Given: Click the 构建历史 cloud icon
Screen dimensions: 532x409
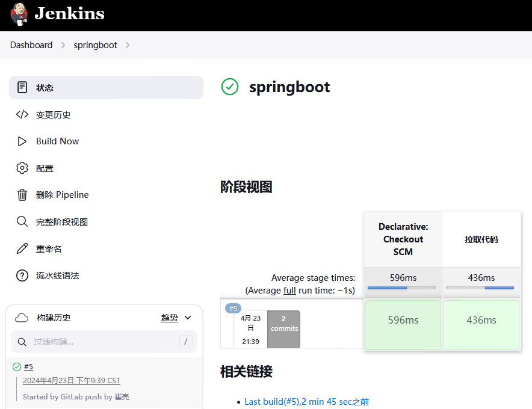Looking at the screenshot, I should (x=22, y=318).
